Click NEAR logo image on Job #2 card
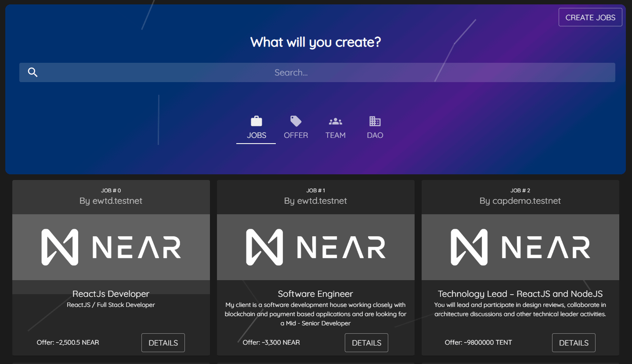 [x=520, y=247]
